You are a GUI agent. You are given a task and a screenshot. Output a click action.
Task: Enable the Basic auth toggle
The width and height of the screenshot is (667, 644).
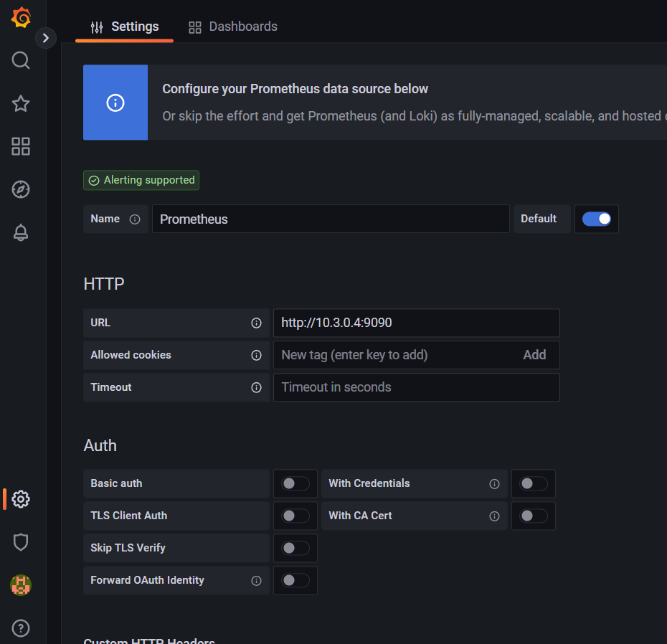(295, 483)
